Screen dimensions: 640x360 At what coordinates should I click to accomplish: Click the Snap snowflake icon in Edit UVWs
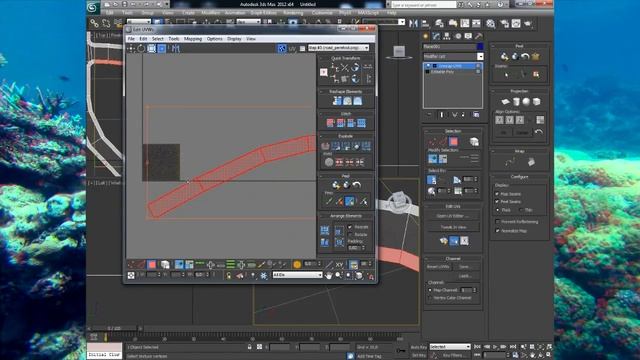(x=264, y=276)
